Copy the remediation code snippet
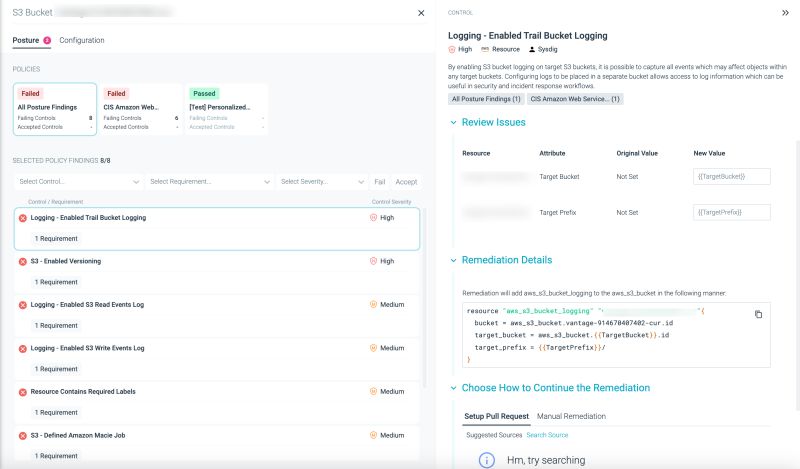Image resolution: width=800 pixels, height=469 pixels. pyautogui.click(x=758, y=314)
